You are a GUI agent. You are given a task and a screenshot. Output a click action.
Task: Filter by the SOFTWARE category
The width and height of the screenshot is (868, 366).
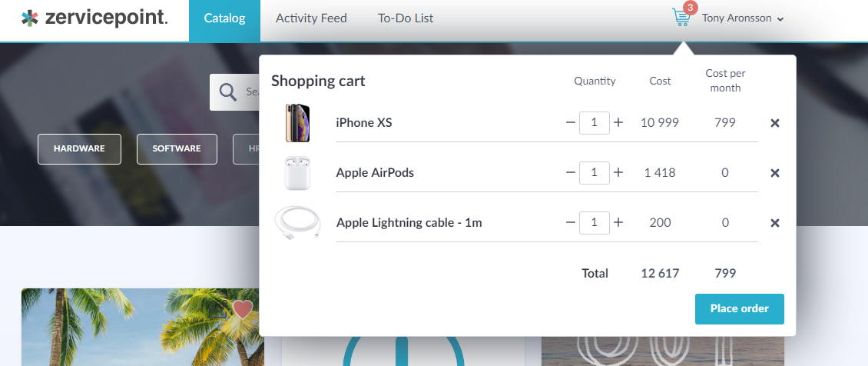pos(177,148)
